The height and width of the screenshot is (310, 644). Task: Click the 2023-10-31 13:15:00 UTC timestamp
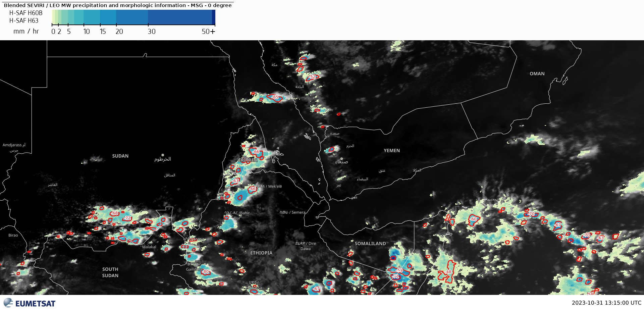[606, 303]
